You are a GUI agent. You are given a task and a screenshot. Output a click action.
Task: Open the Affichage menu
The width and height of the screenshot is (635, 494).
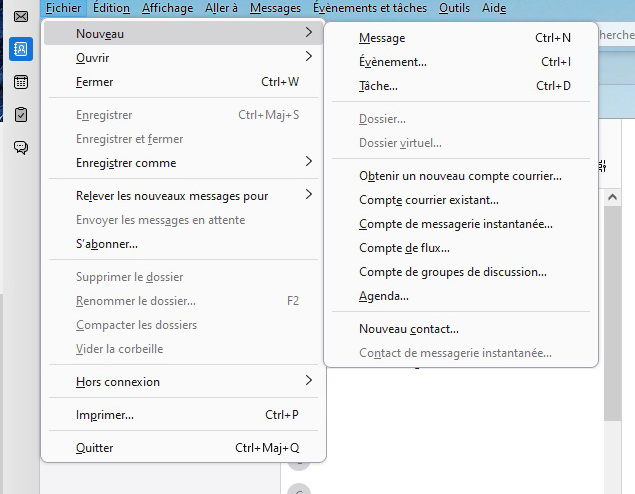coord(167,8)
